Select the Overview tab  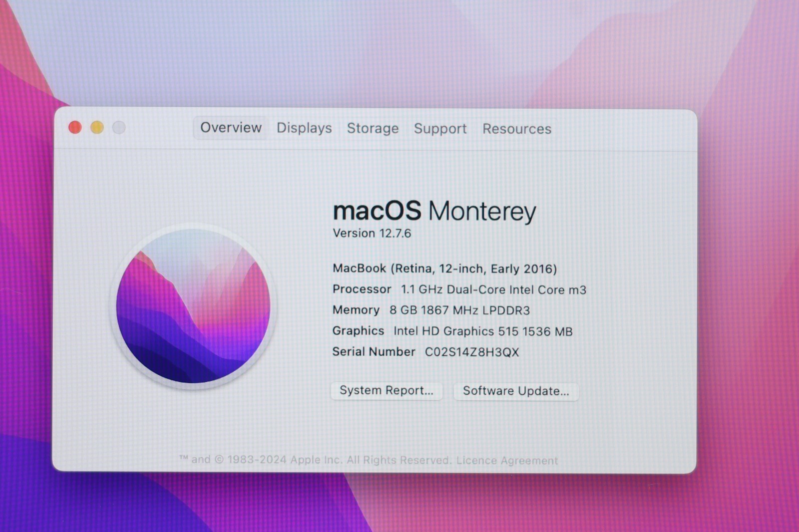(x=231, y=128)
